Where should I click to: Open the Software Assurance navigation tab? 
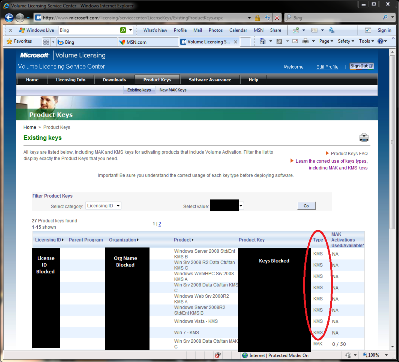click(210, 80)
